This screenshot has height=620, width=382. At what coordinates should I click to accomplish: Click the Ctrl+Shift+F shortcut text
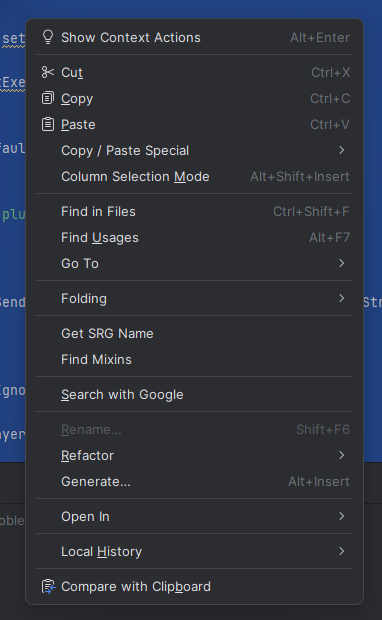pos(311,212)
